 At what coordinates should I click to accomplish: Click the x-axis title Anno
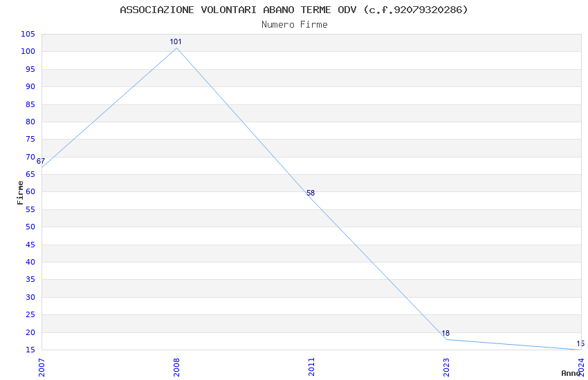click(x=571, y=373)
